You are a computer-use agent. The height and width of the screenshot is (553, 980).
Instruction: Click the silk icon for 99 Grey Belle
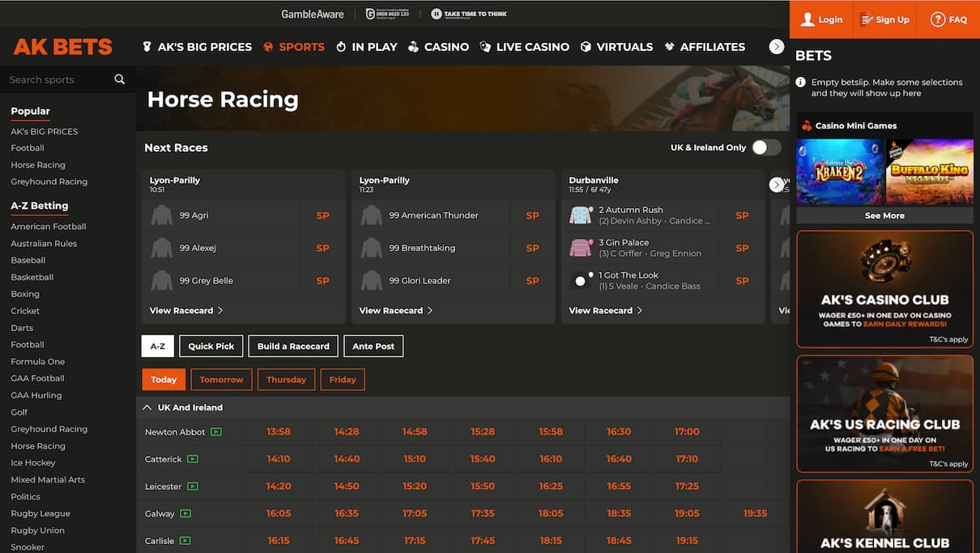coord(162,280)
